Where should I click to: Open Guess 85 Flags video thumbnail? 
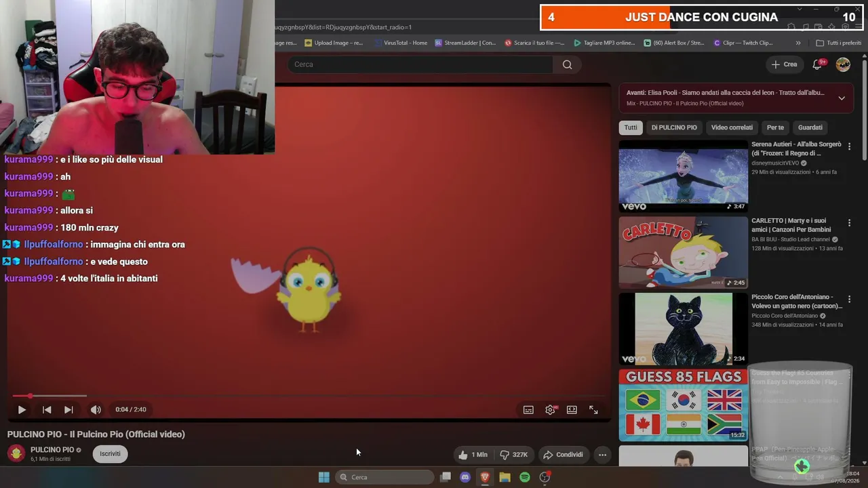[684, 405]
